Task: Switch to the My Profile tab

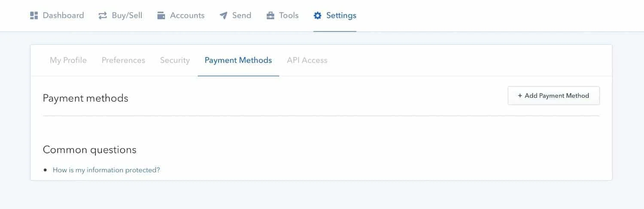Action: pos(68,60)
